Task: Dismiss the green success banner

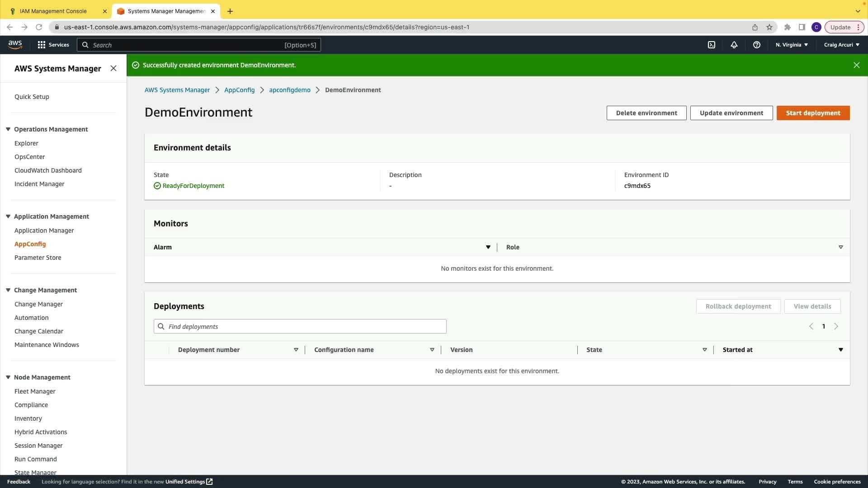Action: tap(856, 65)
